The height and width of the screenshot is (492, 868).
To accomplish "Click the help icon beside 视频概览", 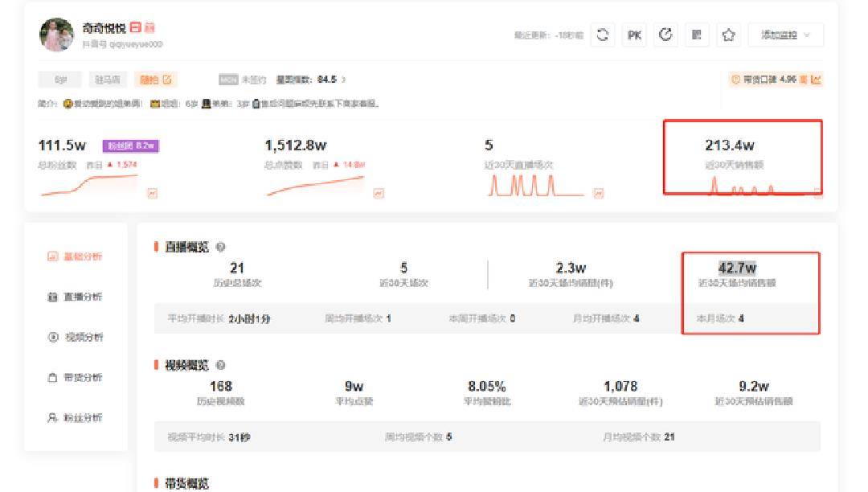I will coord(220,365).
